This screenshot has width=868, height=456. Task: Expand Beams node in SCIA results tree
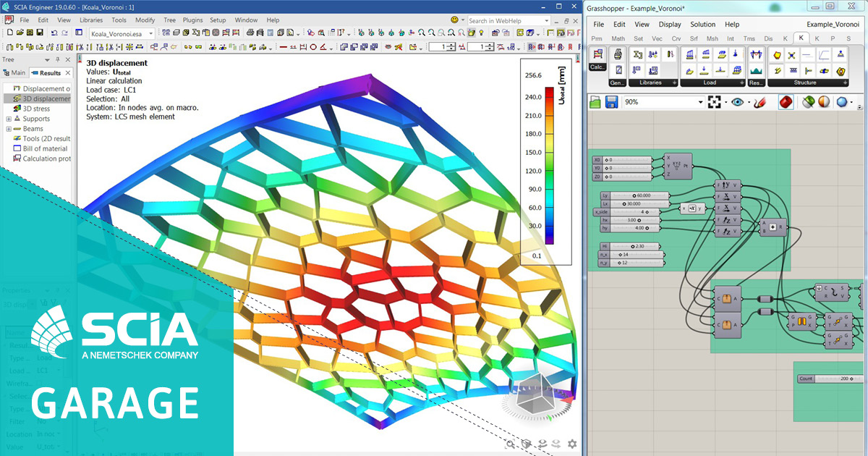pos(9,129)
